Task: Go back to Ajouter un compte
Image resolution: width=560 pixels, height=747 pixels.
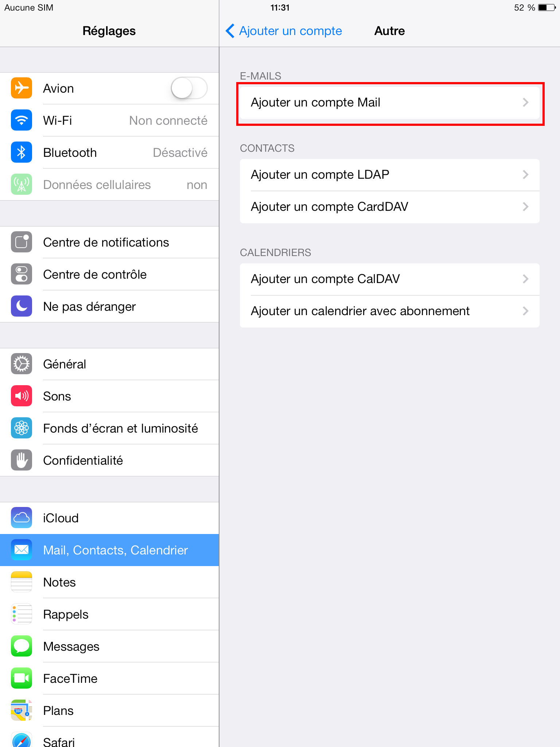Action: (x=284, y=31)
